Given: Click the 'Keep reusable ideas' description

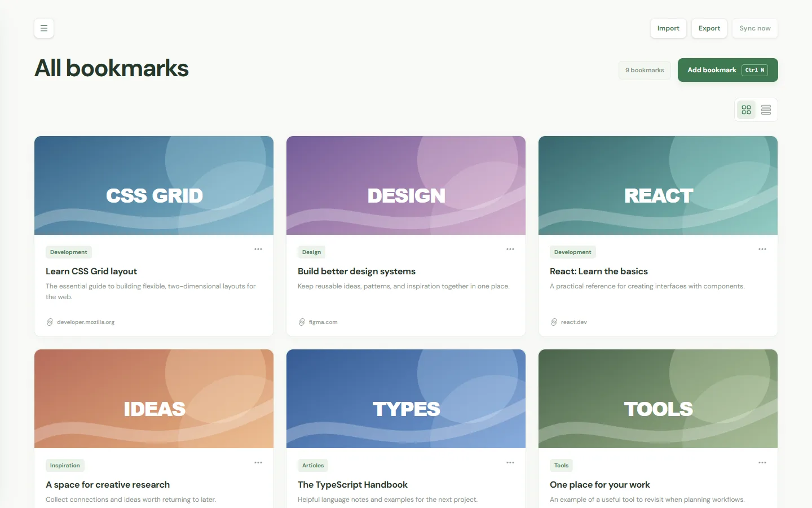Looking at the screenshot, I should (404, 286).
